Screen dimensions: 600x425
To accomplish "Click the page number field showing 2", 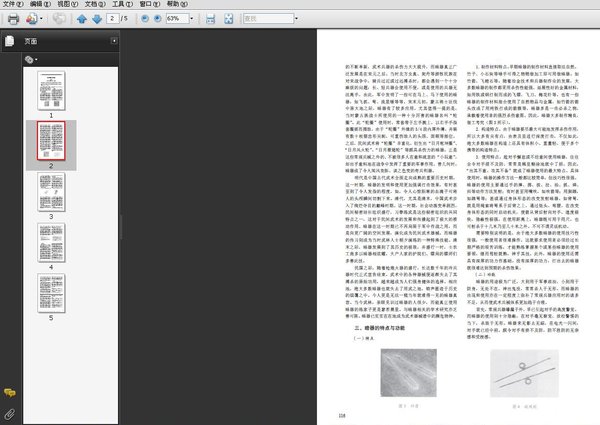I will tap(112, 18).
